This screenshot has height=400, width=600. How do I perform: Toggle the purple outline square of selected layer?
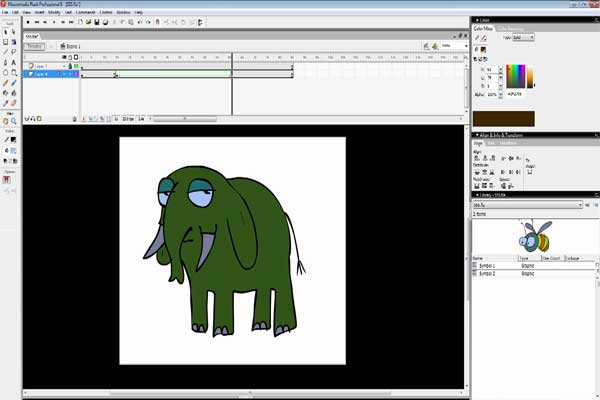pos(76,74)
